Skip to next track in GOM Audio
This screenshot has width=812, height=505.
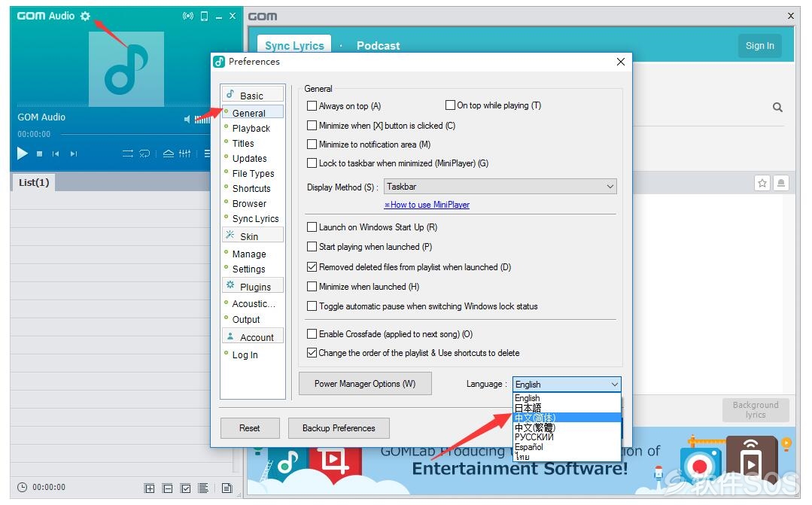[74, 154]
